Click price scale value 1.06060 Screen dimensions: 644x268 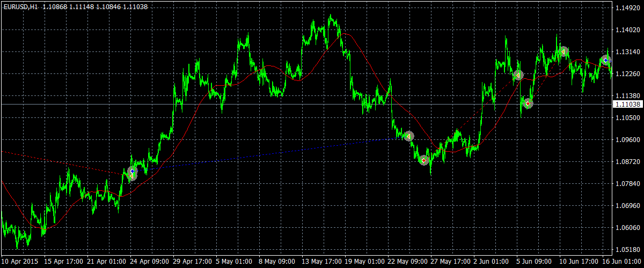pos(628,227)
